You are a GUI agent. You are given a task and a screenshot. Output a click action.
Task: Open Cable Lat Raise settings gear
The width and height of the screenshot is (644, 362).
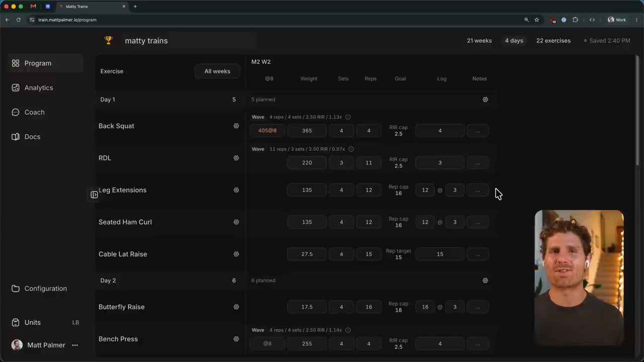coord(236,254)
